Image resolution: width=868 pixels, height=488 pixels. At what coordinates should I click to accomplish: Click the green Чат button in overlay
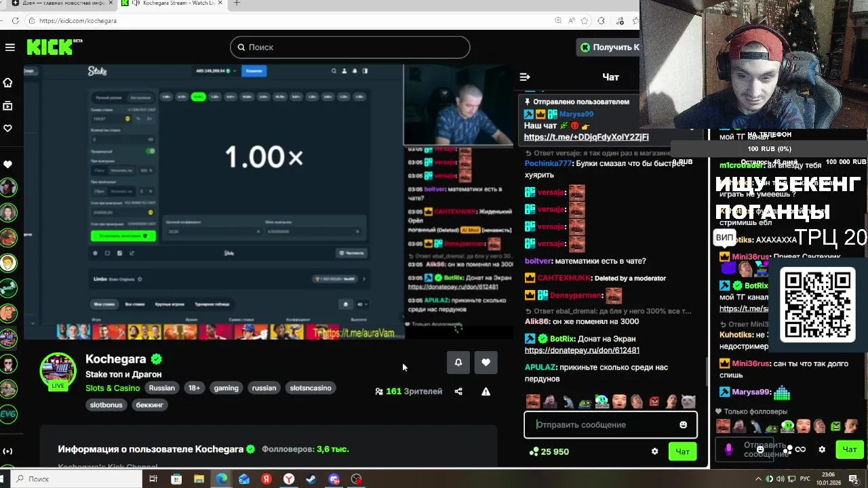(x=850, y=449)
